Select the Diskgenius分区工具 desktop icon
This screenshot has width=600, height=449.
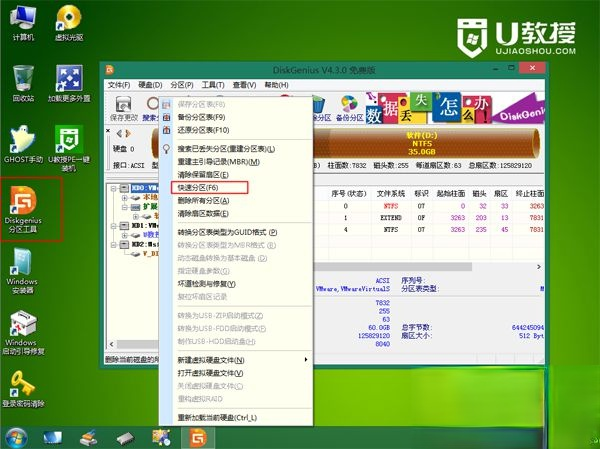(23, 209)
